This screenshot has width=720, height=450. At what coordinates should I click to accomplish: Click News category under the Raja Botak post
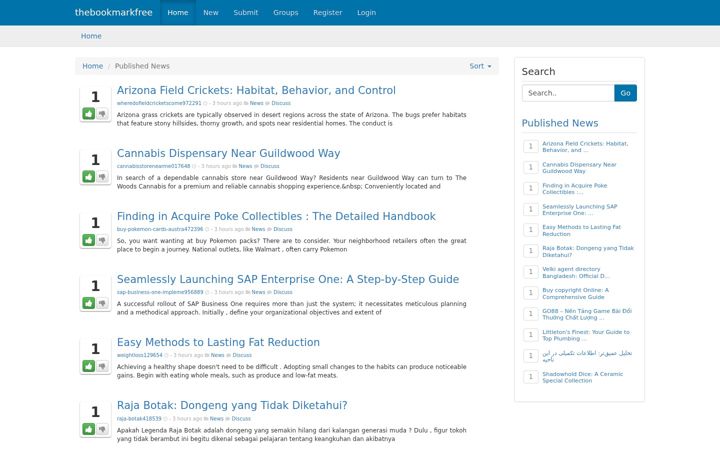click(x=216, y=418)
